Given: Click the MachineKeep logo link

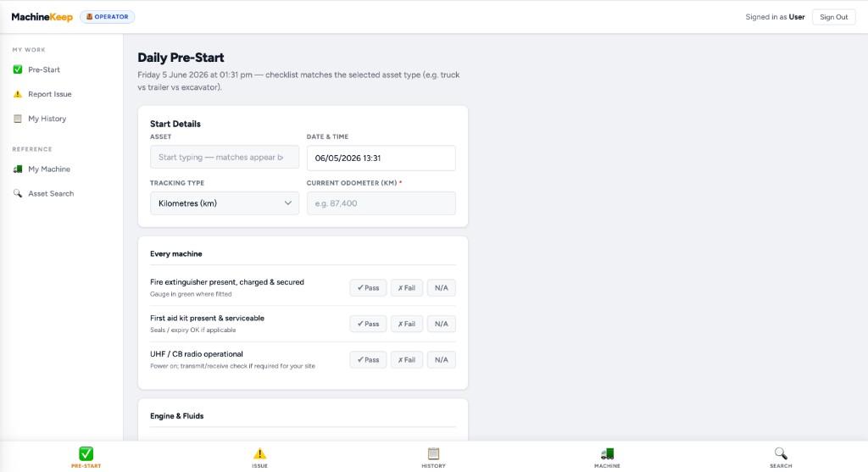Looking at the screenshot, I should pos(42,17).
